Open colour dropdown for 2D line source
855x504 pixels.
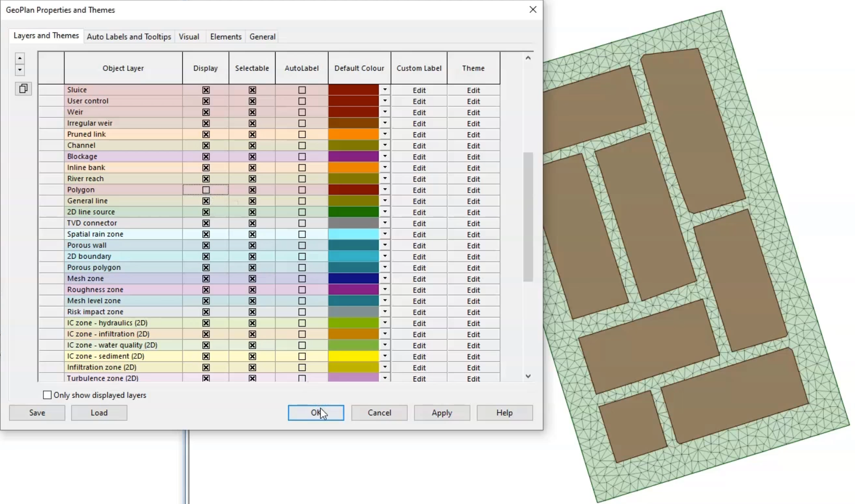tap(385, 212)
